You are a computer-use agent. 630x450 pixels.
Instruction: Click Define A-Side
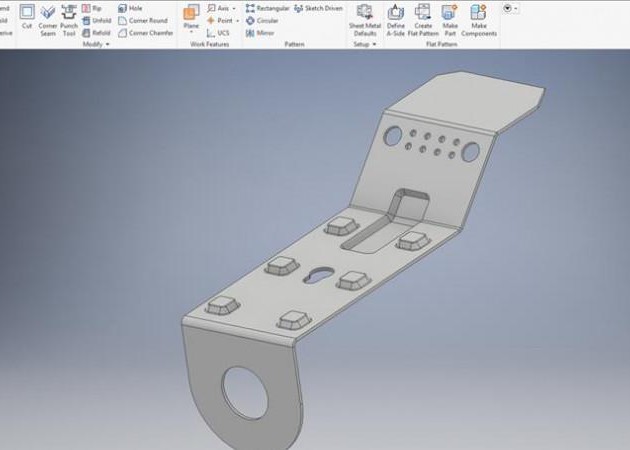[x=397, y=17]
